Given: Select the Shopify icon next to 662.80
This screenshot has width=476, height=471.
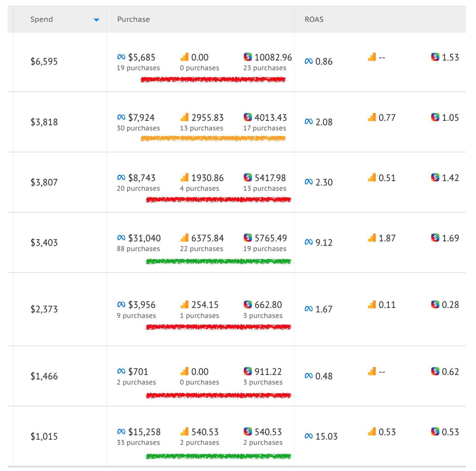Looking at the screenshot, I should [x=248, y=305].
